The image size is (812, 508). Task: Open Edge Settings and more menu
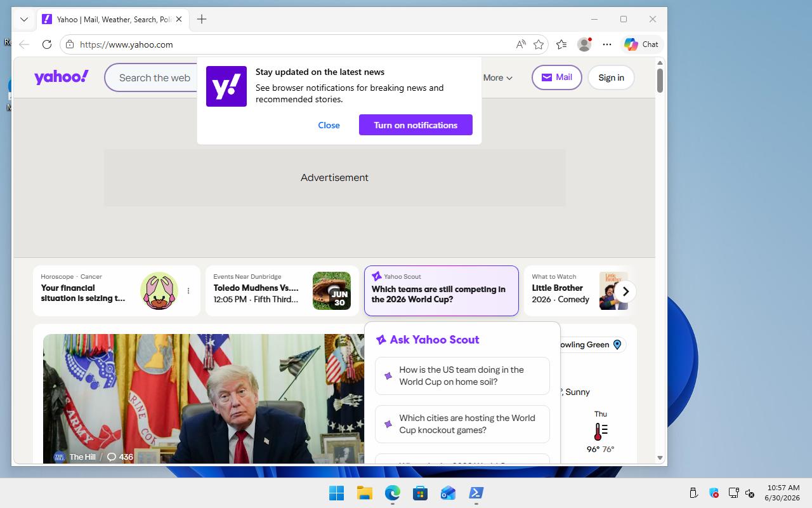(607, 44)
